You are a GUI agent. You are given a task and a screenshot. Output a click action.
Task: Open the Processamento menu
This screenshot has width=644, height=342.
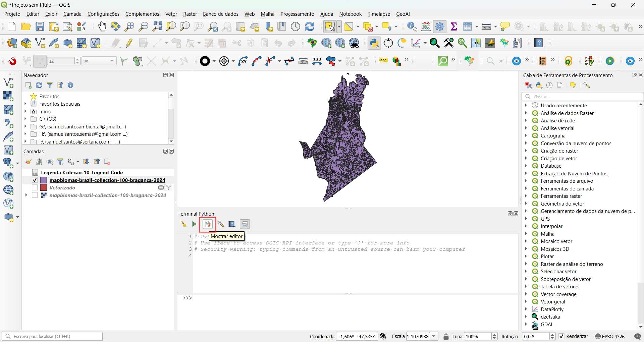tap(297, 14)
